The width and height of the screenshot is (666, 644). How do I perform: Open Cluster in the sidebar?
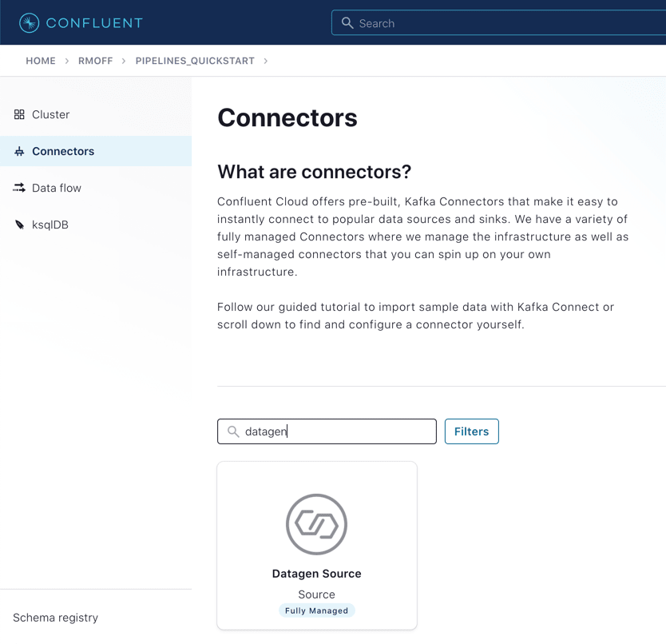pos(96,114)
